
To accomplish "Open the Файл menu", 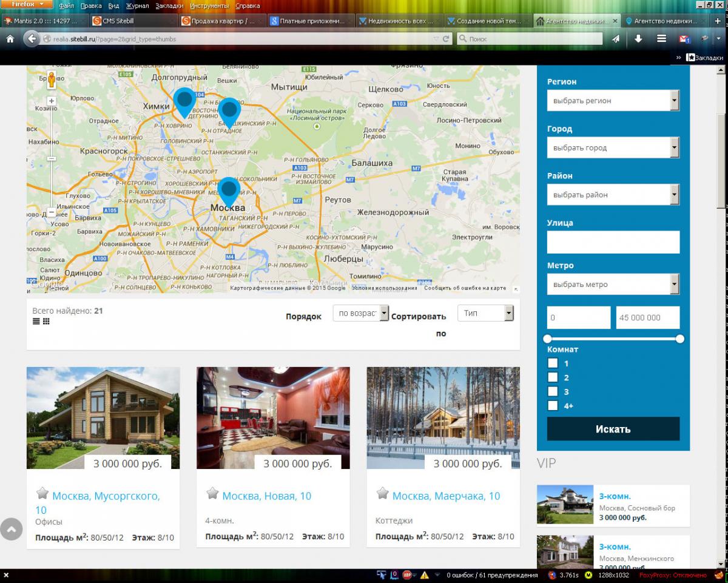I will coord(67,5).
